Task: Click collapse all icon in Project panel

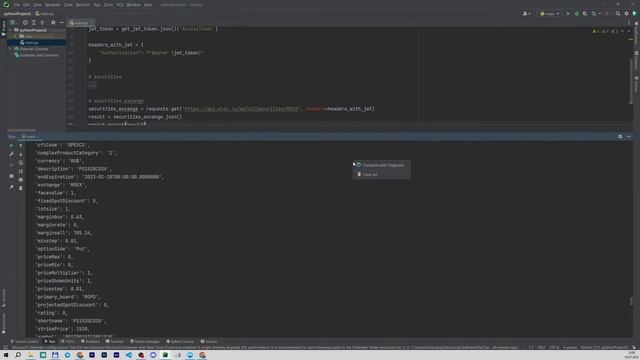Action: [x=42, y=22]
